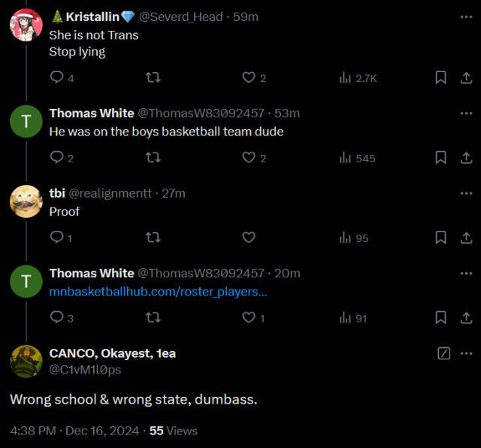Open more options on CANCO's tweet

[466, 353]
